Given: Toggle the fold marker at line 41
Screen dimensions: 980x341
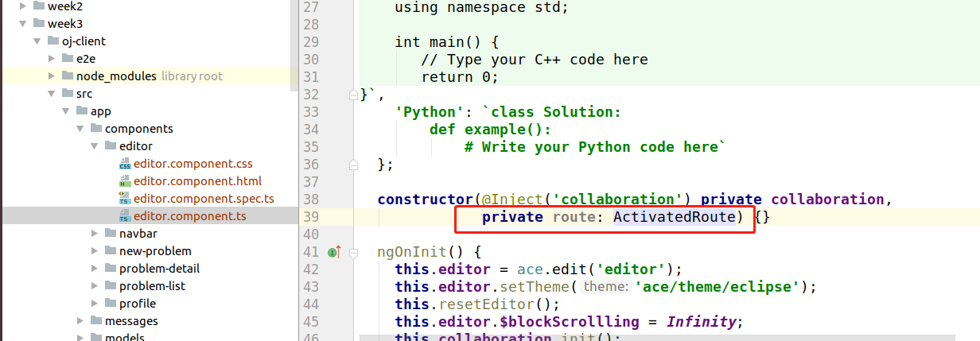Looking at the screenshot, I should (353, 252).
